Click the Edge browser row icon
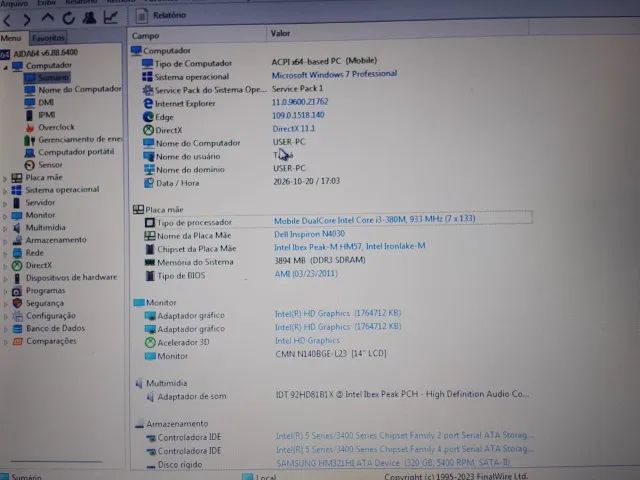 coord(148,117)
